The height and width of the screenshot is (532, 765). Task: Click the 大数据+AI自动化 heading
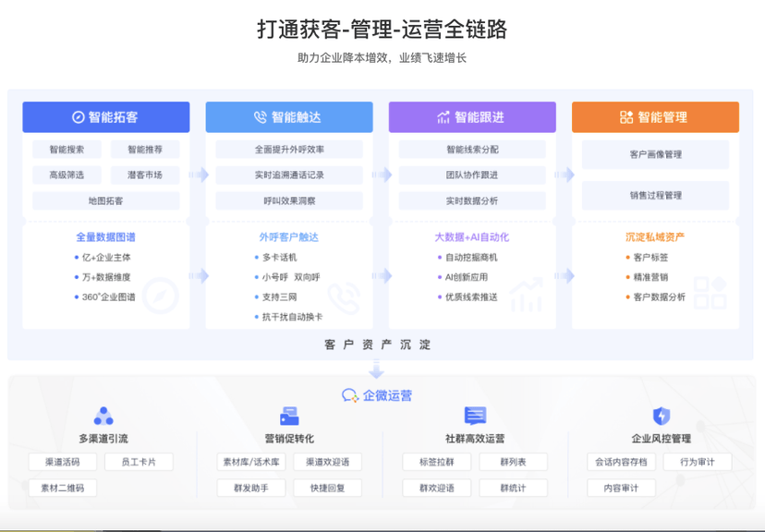coord(472,237)
